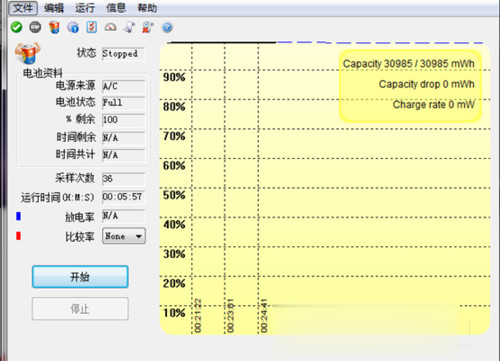Screen dimensions: 500x361
Task: Open the 编辑 menu
Action: [53, 8]
